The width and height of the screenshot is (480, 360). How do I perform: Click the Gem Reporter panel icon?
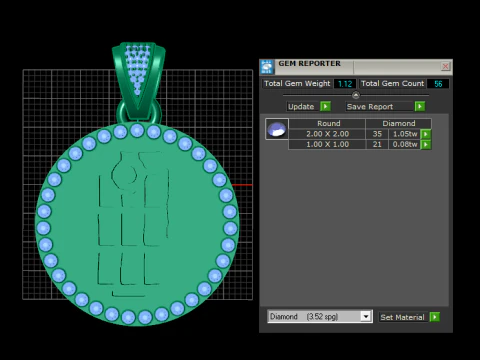click(x=267, y=67)
